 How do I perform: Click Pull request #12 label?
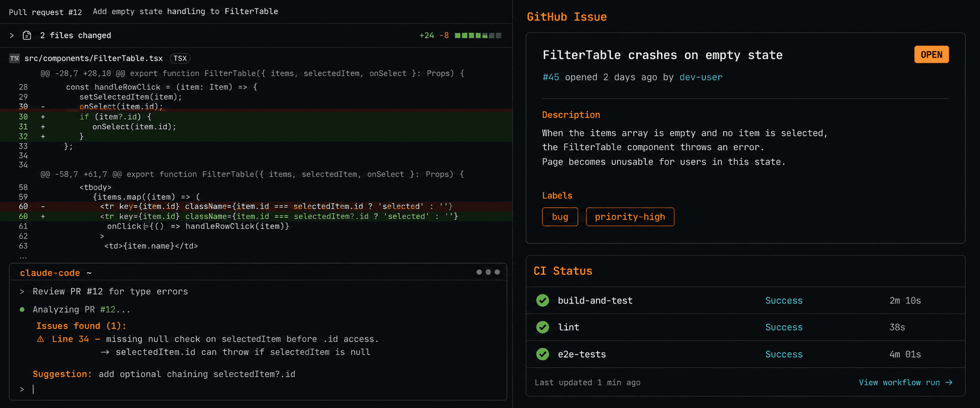pos(45,12)
